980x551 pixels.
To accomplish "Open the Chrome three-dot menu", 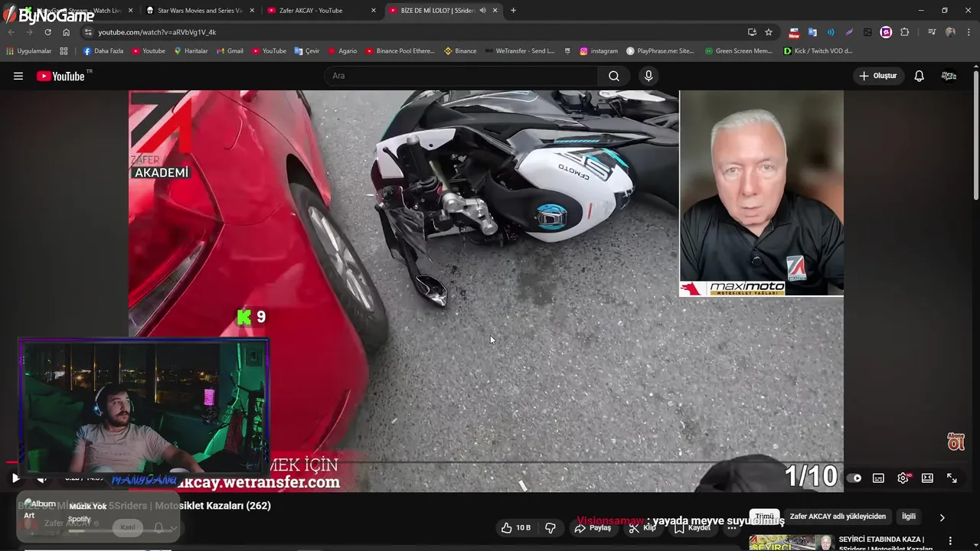I will point(969,32).
